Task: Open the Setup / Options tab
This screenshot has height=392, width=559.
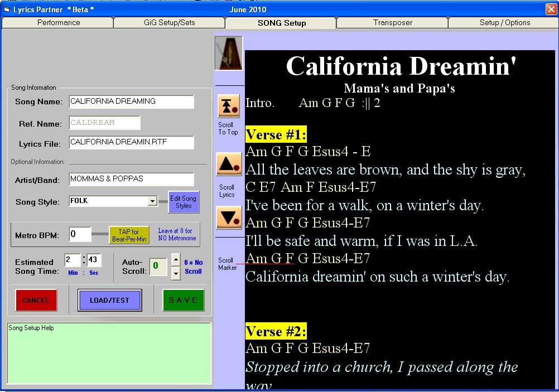Action: tap(504, 23)
